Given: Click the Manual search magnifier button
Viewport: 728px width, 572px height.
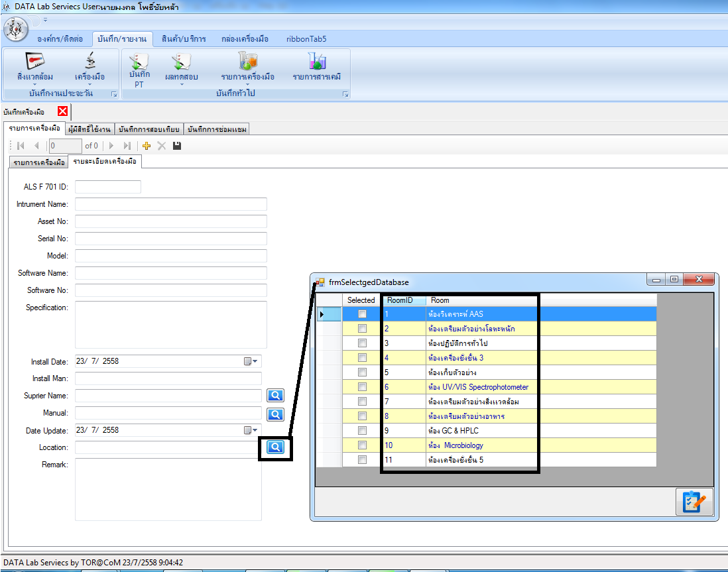Looking at the screenshot, I should [275, 415].
